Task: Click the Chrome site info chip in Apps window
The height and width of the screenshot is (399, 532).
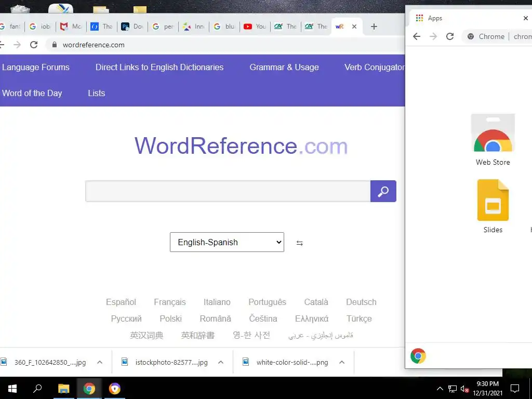Action: point(486,36)
